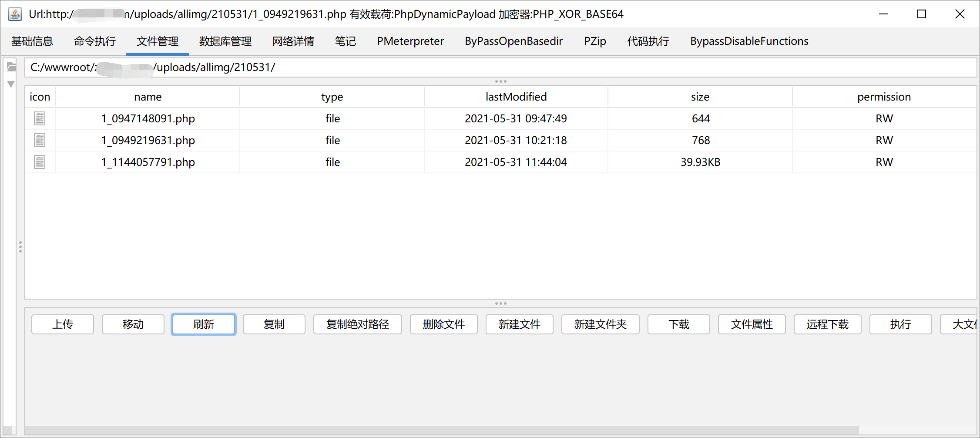Click the partially visible 大文件 button

coord(959,324)
